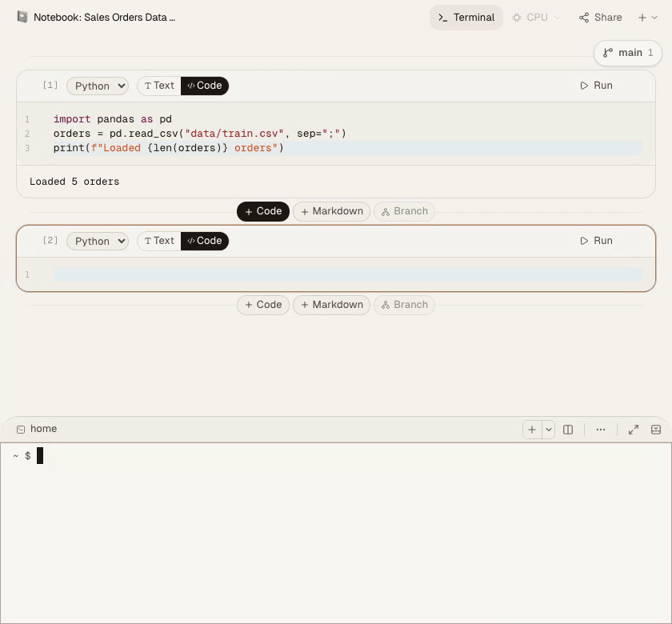Click the import pandas line in cell 1

(x=112, y=119)
